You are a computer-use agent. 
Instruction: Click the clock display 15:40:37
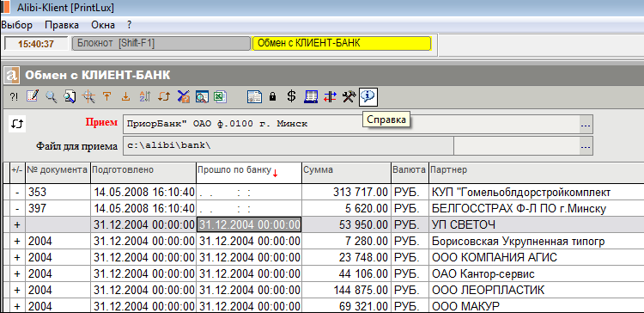coord(36,44)
